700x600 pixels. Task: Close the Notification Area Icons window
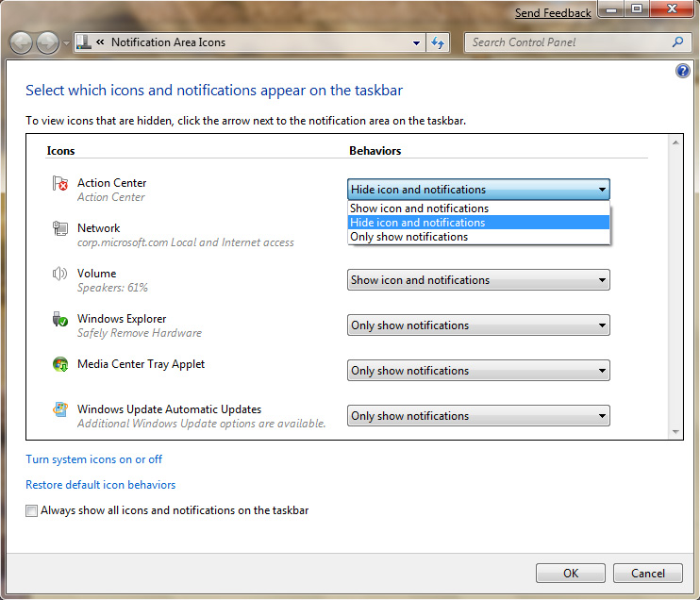pyautogui.click(x=672, y=8)
